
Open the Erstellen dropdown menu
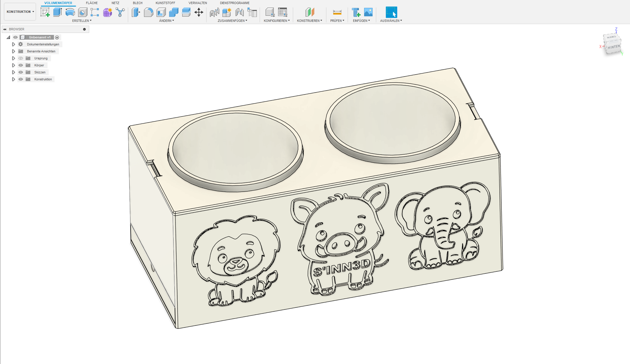coord(82,21)
